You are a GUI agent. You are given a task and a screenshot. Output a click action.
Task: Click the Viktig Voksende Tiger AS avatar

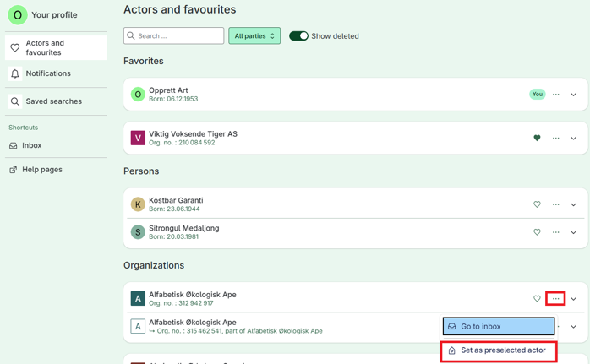(138, 138)
